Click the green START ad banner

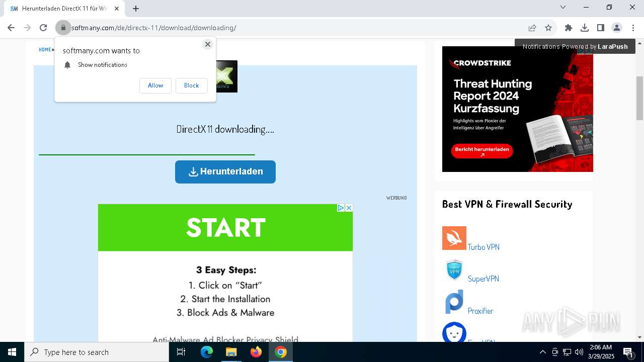click(x=225, y=228)
